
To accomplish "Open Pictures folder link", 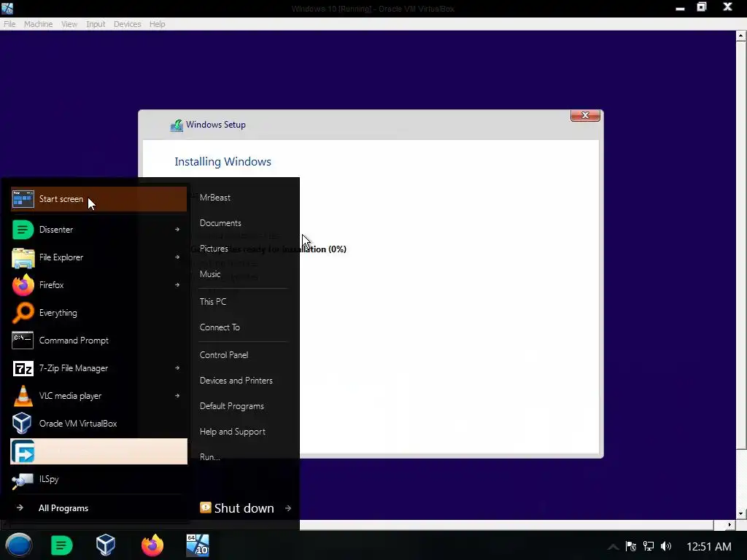I will tap(214, 249).
